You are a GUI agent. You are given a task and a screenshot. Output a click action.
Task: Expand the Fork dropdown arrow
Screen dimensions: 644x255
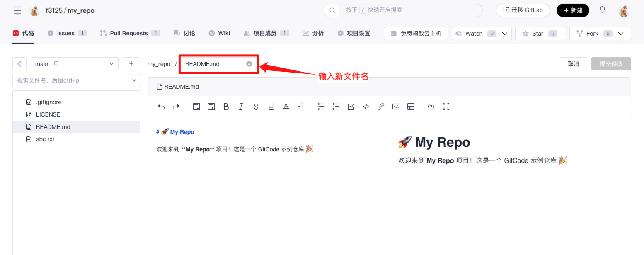(x=620, y=34)
